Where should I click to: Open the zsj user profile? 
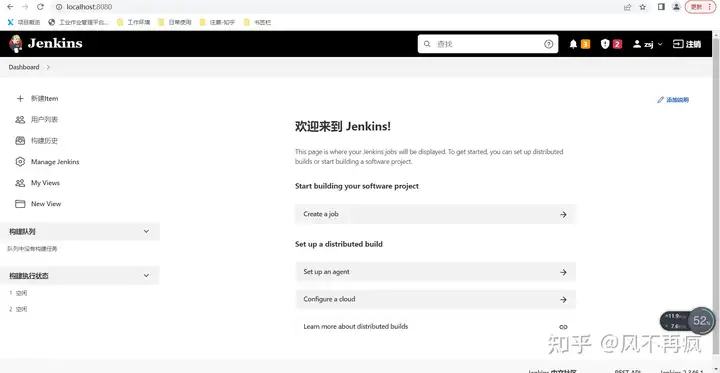tap(643, 44)
